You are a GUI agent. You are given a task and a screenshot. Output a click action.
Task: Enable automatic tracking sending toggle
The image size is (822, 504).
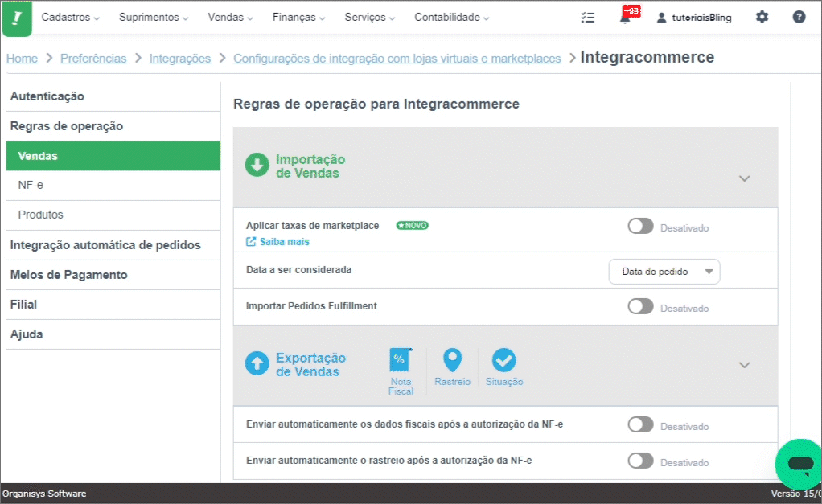point(640,461)
